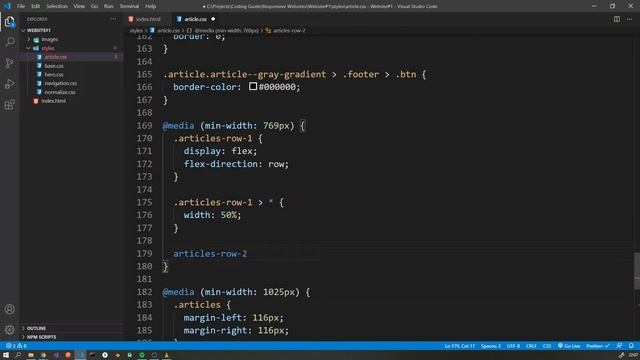Click the #000000 color swatch on line 166
Screen dimensions: 640x360
coord(253,87)
